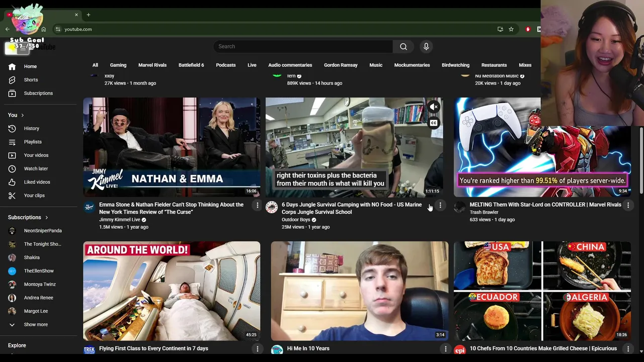644x362 pixels.
Task: Click Outdoor Boys channel avatar
Action: 272,207
